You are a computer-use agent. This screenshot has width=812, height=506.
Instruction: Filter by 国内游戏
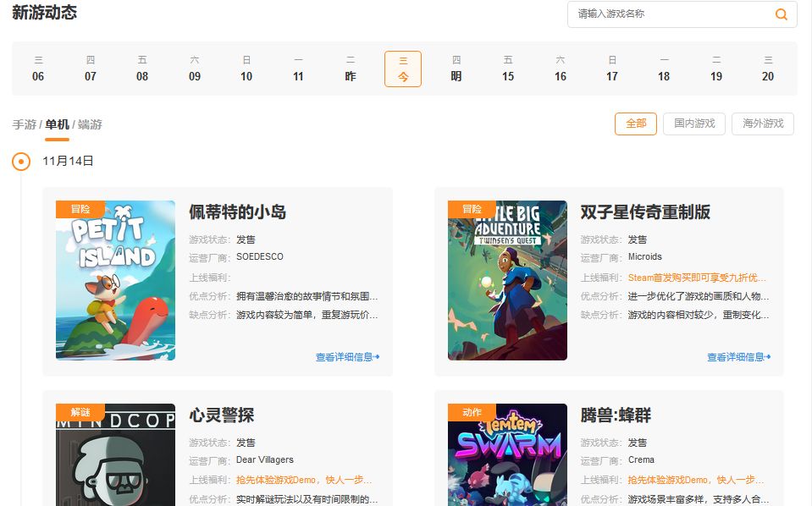coord(694,124)
